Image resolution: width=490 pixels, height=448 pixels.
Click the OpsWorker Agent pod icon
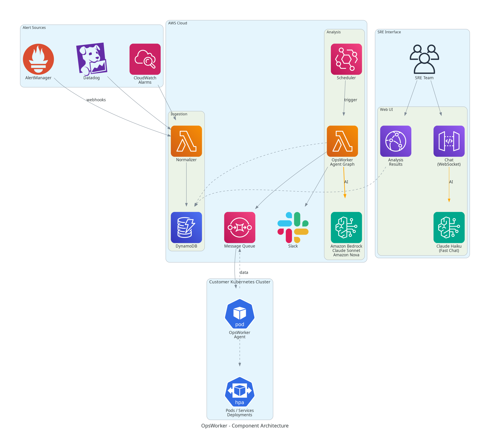tap(239, 314)
